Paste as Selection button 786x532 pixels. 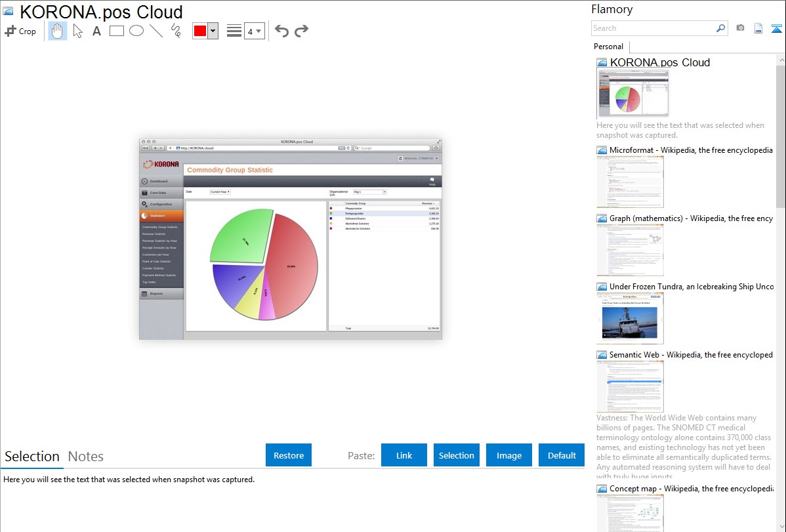456,455
